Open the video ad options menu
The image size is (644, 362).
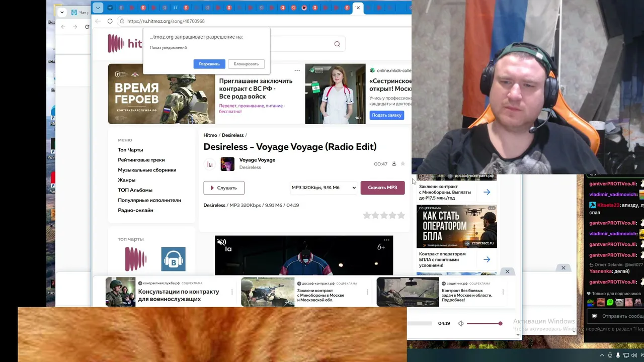pos(386,240)
